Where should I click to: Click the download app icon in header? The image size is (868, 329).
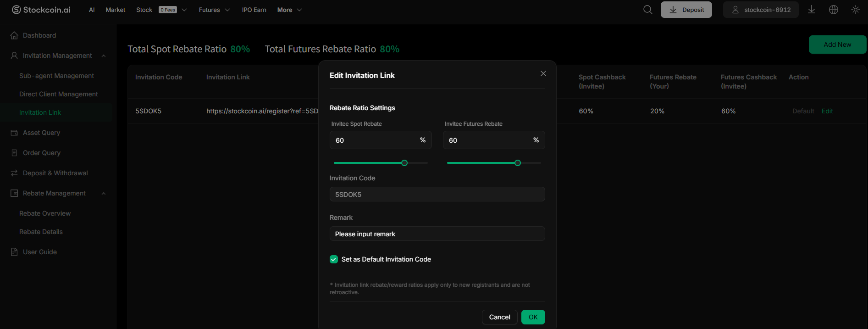point(811,10)
